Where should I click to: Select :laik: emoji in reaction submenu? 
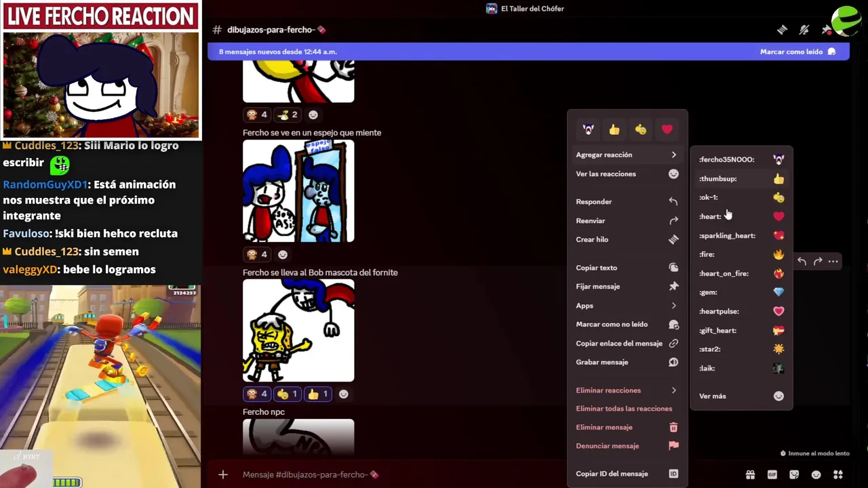pyautogui.click(x=741, y=368)
